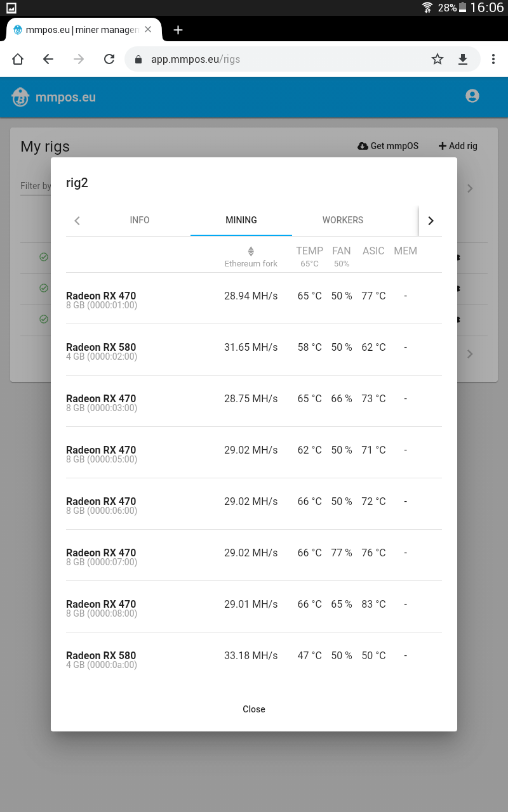Click the MEM column header
This screenshot has width=508, height=812.
(405, 251)
